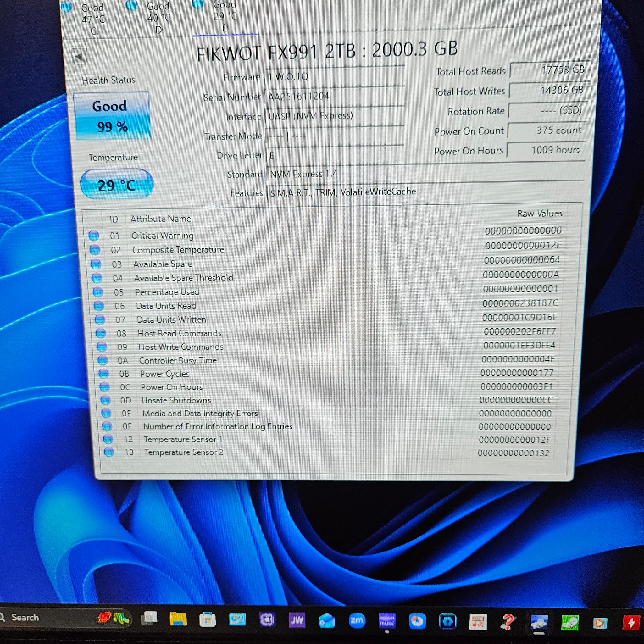644x644 pixels.
Task: Click status dot of Composite Temperature row
Action: (95, 250)
